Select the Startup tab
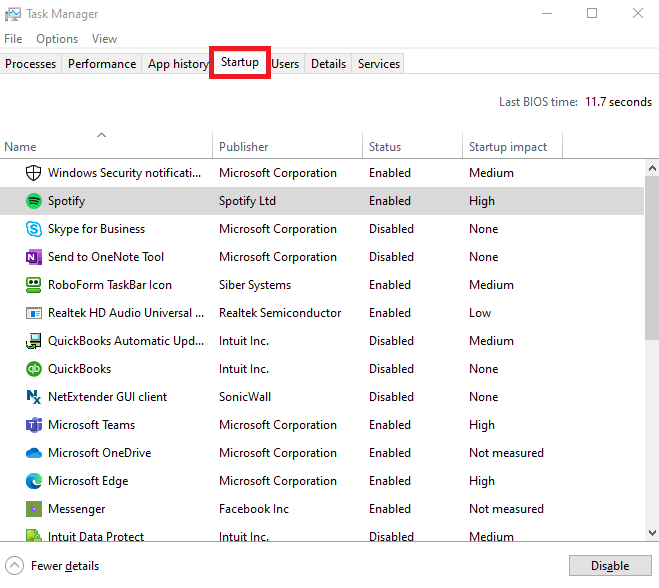Viewport: 659px width, 588px height. (240, 62)
